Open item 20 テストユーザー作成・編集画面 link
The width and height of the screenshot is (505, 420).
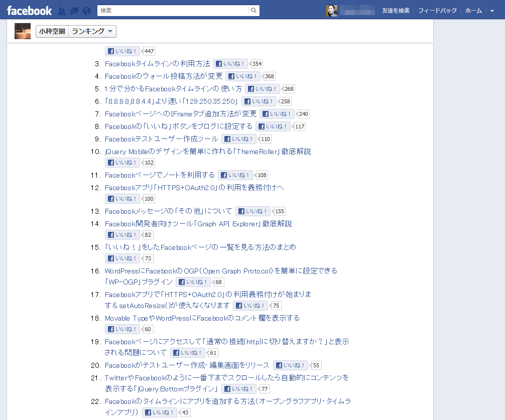coord(187,365)
